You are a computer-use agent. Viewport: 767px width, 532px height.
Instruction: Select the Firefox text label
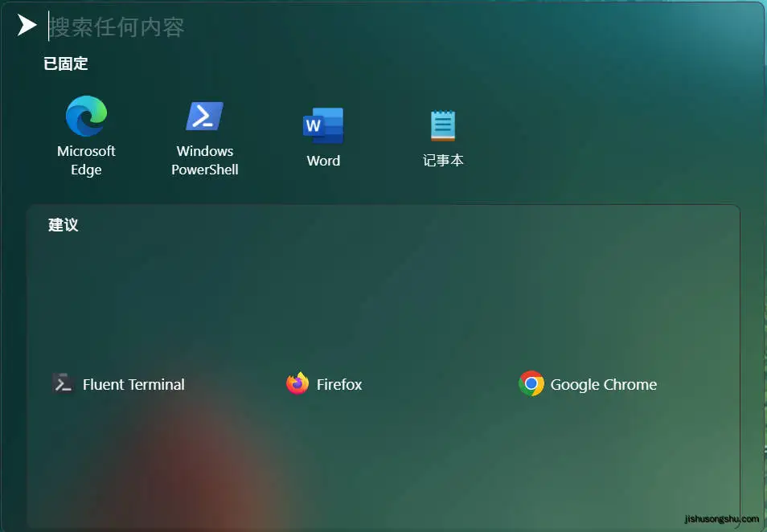tap(339, 384)
